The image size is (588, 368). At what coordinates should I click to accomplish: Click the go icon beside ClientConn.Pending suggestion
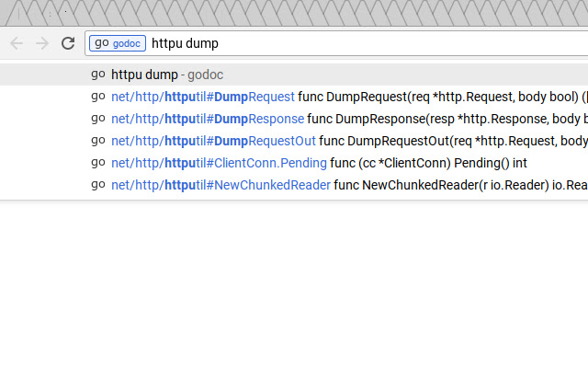[x=98, y=164]
